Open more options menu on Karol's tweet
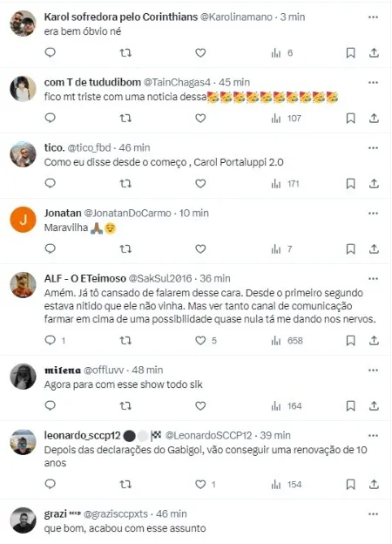The height and width of the screenshot is (544, 392). (373, 17)
